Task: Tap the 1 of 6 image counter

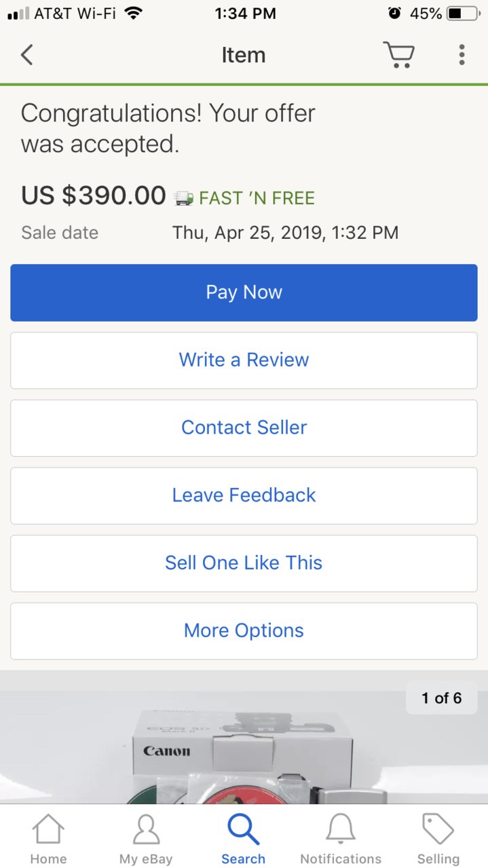Action: (x=442, y=698)
